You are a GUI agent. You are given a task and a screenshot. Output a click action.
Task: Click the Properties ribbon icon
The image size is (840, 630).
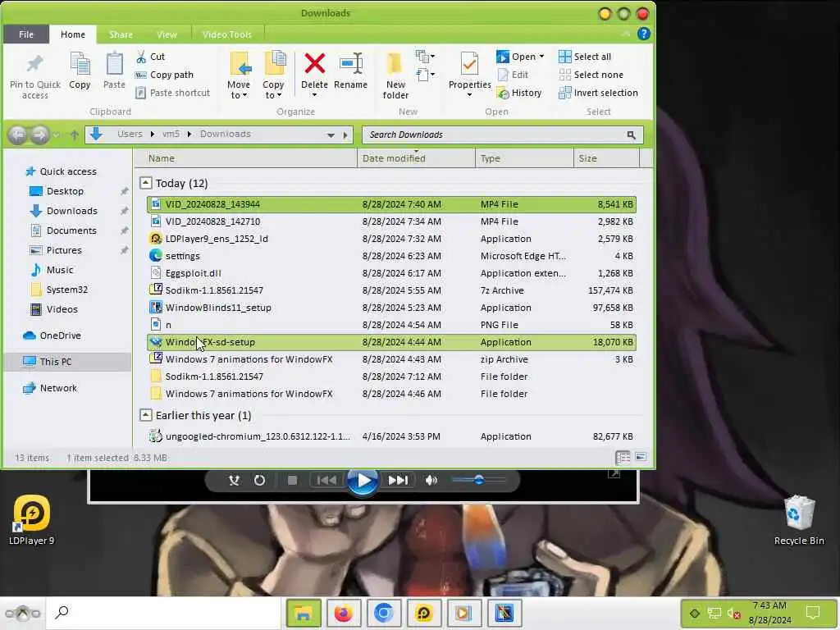pyautogui.click(x=469, y=65)
